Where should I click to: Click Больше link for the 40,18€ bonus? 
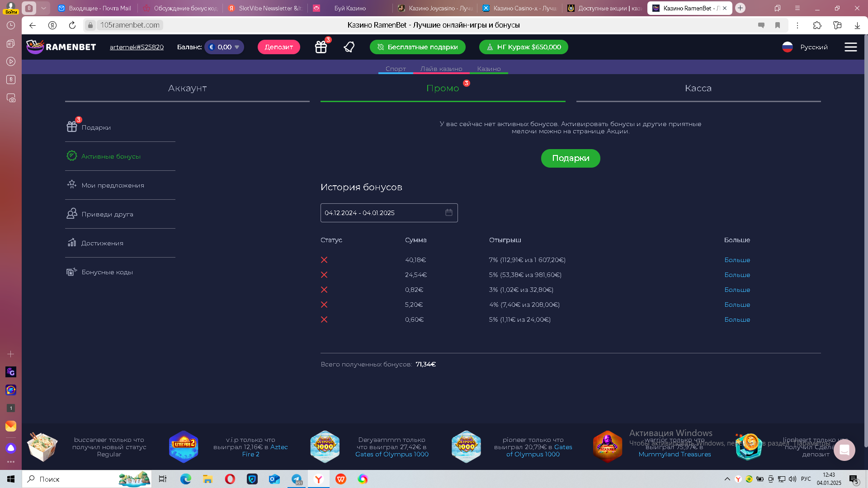(x=737, y=260)
